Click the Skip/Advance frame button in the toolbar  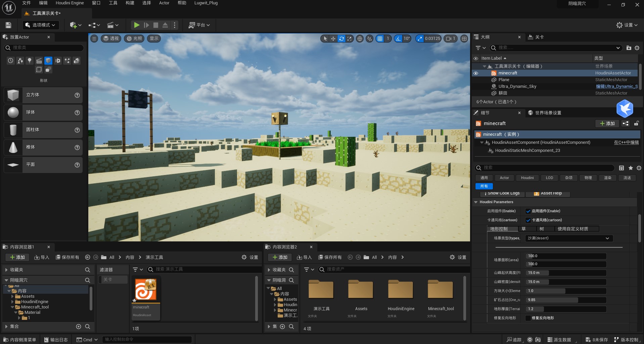coord(146,25)
